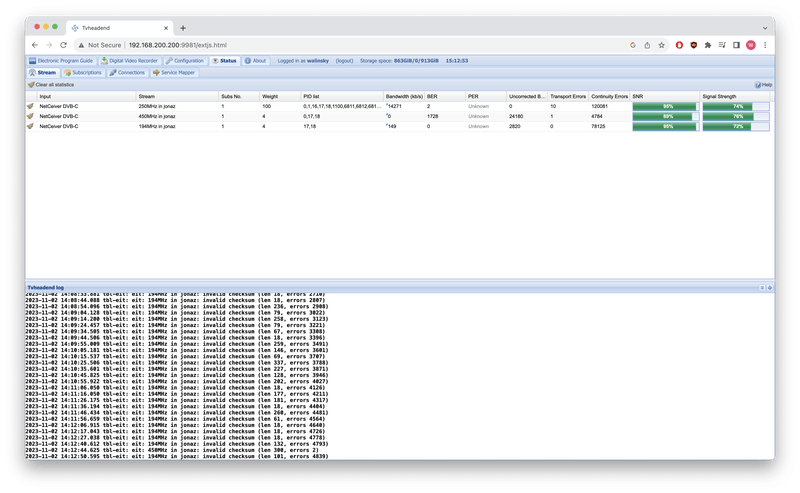
Task: Open the About tab
Action: click(x=255, y=61)
